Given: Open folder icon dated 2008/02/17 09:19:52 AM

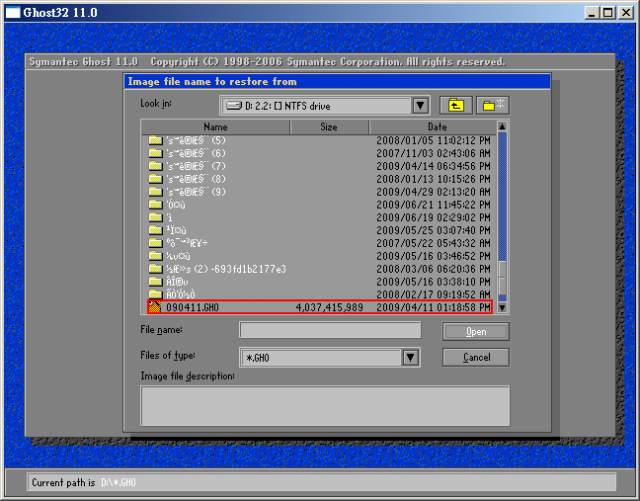Looking at the screenshot, I should tap(155, 294).
